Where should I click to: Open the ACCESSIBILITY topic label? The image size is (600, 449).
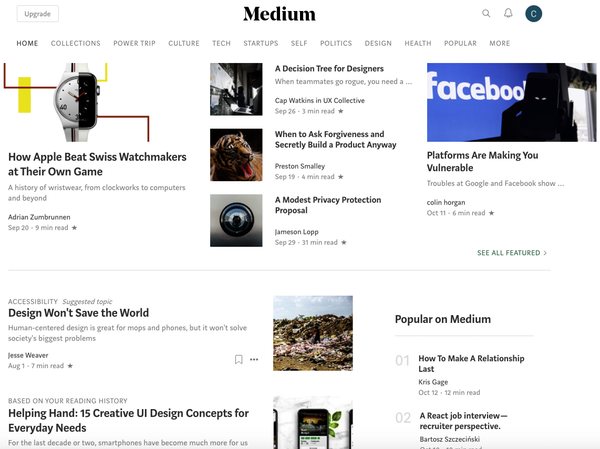point(32,301)
